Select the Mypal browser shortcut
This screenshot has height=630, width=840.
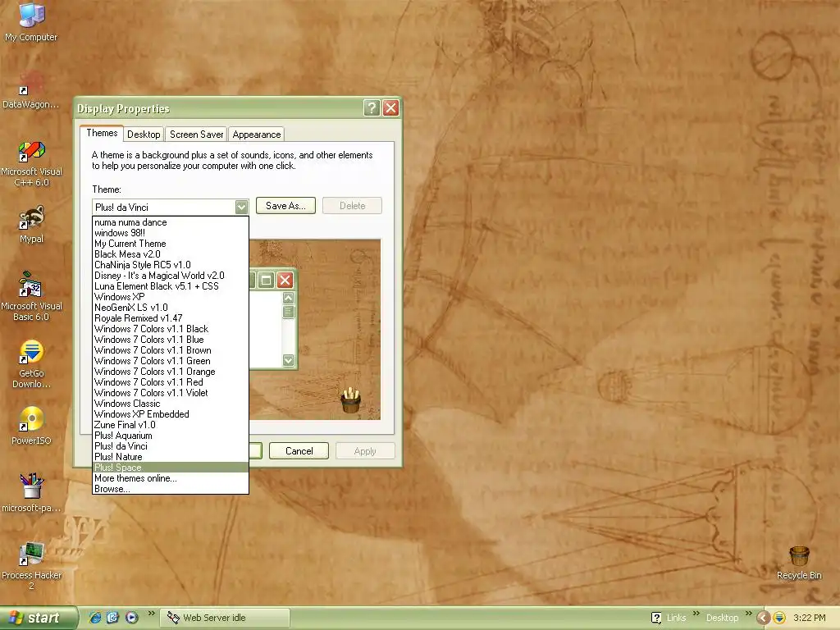pyautogui.click(x=31, y=225)
